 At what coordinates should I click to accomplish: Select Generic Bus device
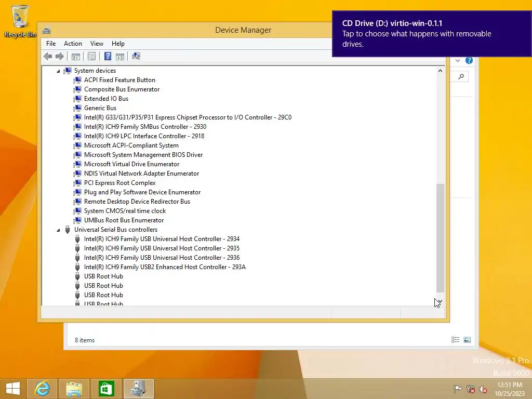click(100, 108)
